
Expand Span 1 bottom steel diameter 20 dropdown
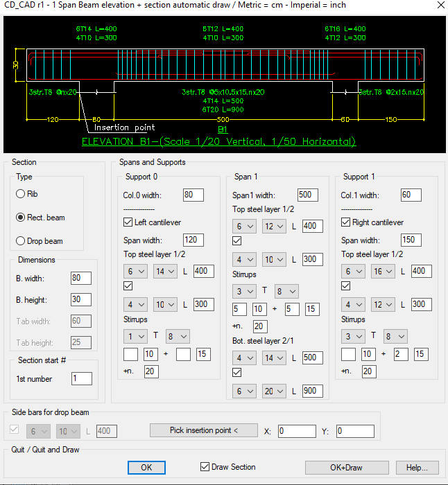pos(273,391)
